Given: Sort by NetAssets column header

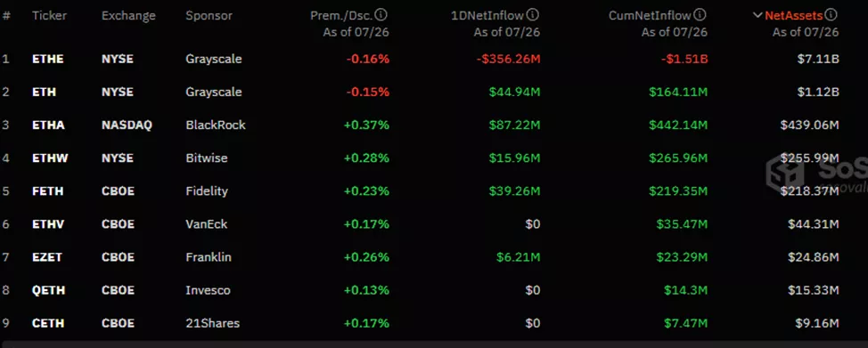Looking at the screenshot, I should (794, 15).
